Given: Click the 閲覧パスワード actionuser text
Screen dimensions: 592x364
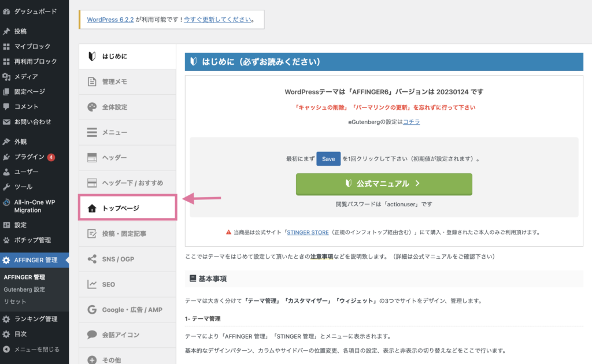Looking at the screenshot, I should tap(384, 204).
